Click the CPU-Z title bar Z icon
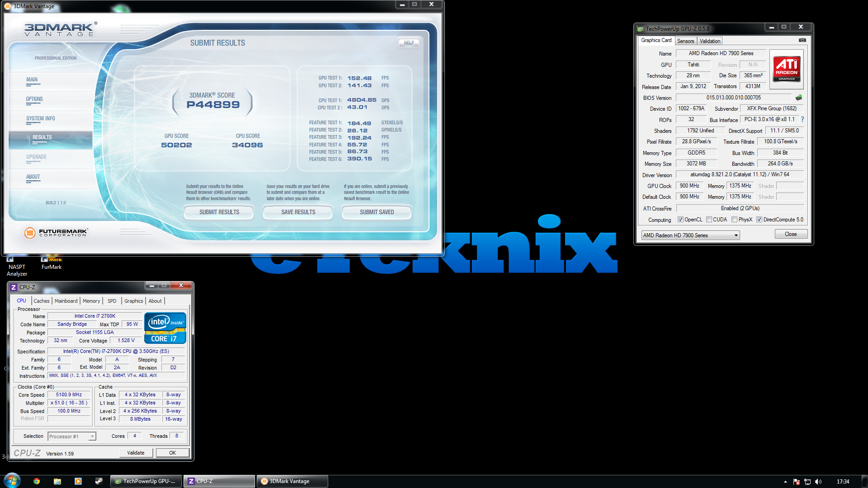Image resolution: width=868 pixels, height=488 pixels. [14, 287]
